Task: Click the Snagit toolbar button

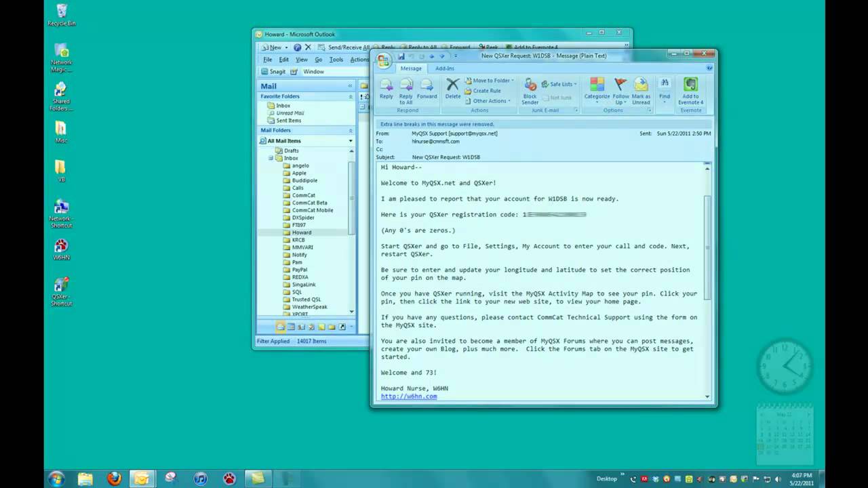Action: click(x=273, y=71)
